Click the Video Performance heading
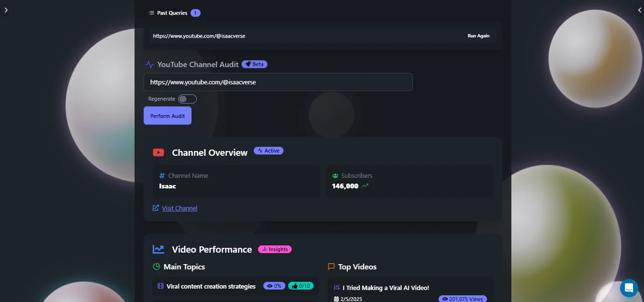 (212, 249)
